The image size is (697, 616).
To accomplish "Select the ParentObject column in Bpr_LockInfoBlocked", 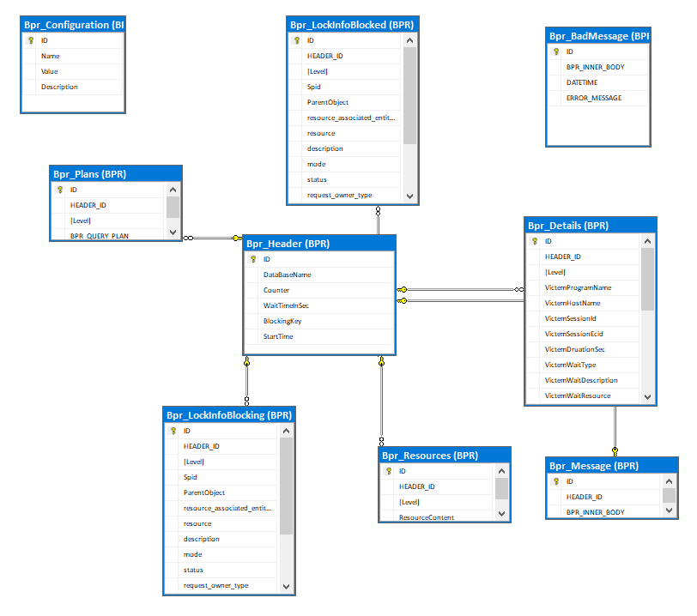I will [345, 102].
